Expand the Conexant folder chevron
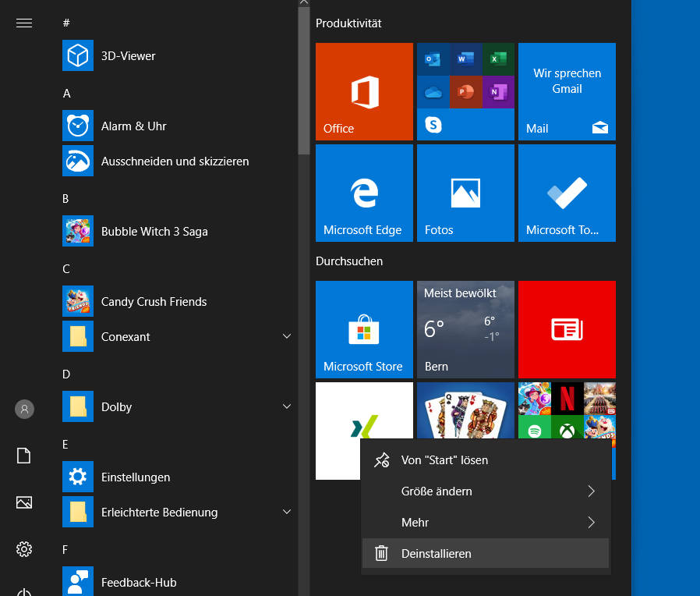 pyautogui.click(x=287, y=336)
